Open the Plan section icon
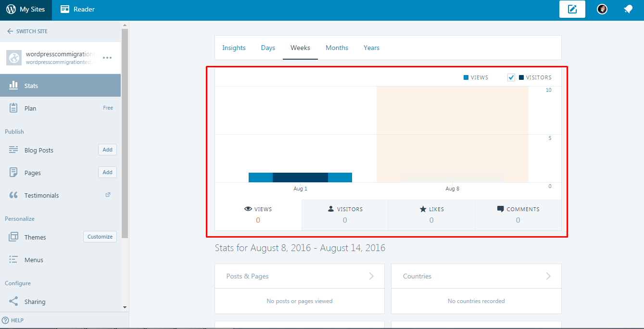Image resolution: width=644 pixels, height=329 pixels. (x=13, y=108)
